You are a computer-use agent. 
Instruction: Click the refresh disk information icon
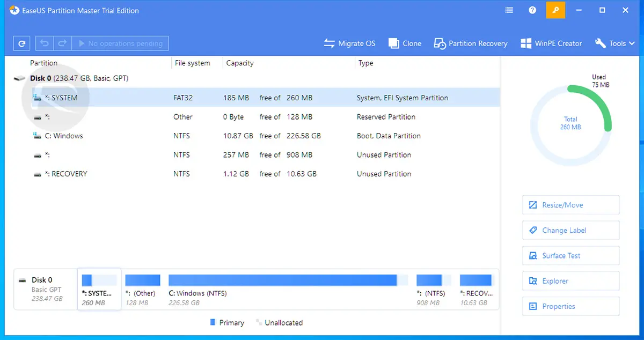21,43
